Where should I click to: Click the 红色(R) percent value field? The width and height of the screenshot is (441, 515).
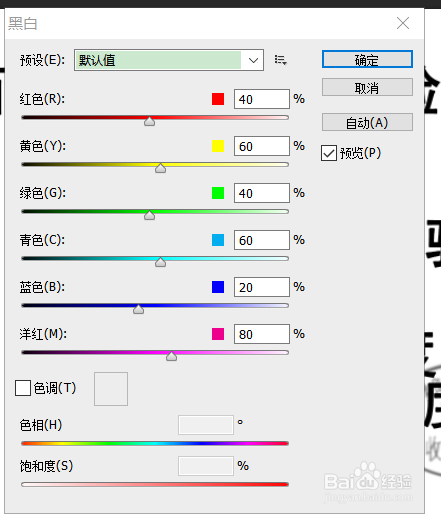[x=262, y=99]
